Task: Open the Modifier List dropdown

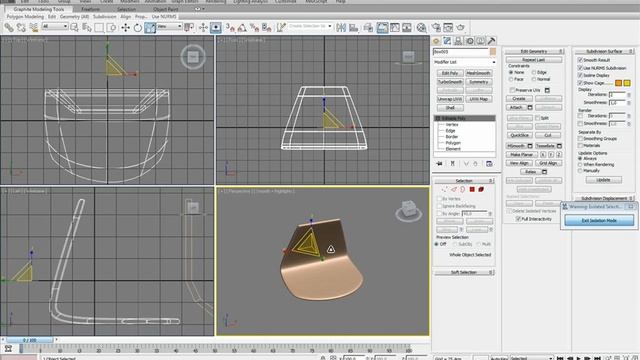Action: tap(464, 62)
